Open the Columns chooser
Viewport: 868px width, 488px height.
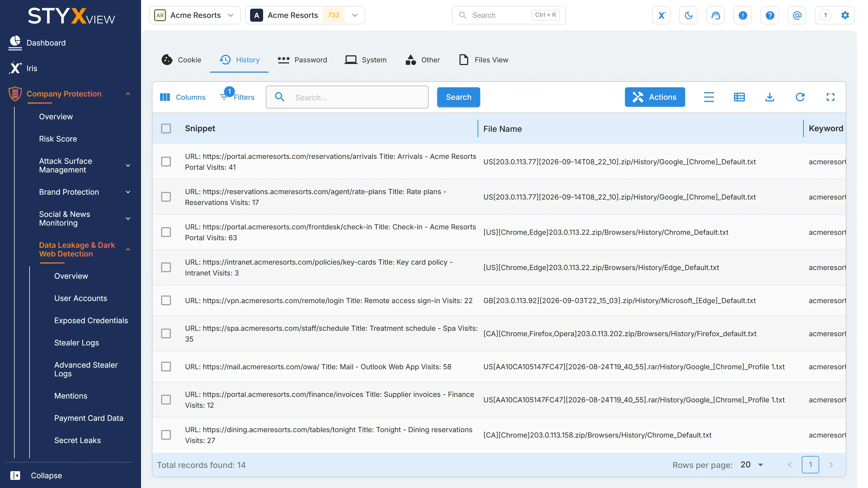182,97
